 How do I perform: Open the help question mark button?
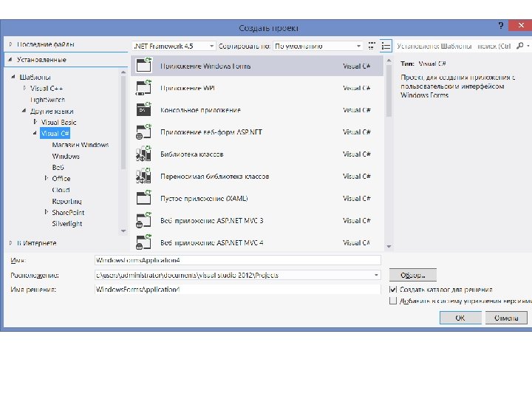[500, 25]
